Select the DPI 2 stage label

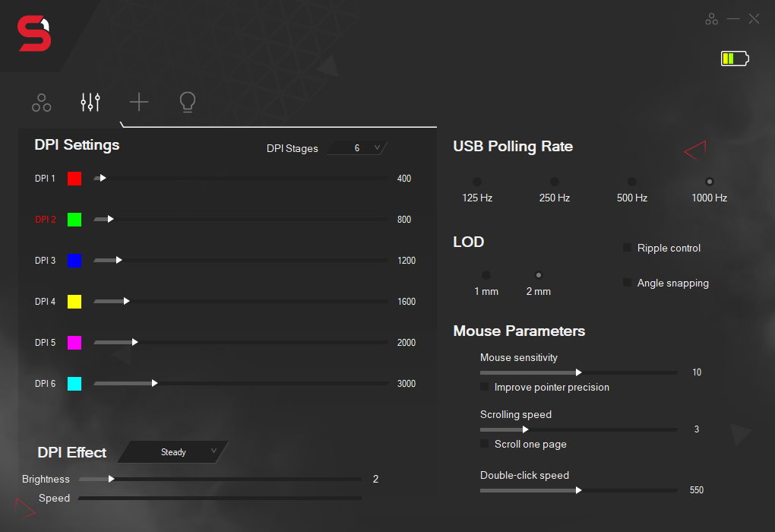coord(46,220)
